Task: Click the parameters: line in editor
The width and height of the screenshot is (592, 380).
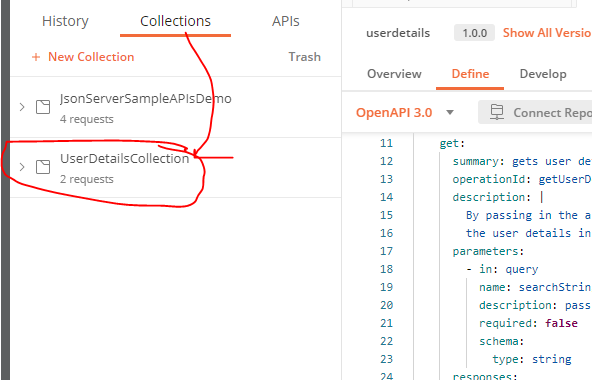Action: coord(488,251)
